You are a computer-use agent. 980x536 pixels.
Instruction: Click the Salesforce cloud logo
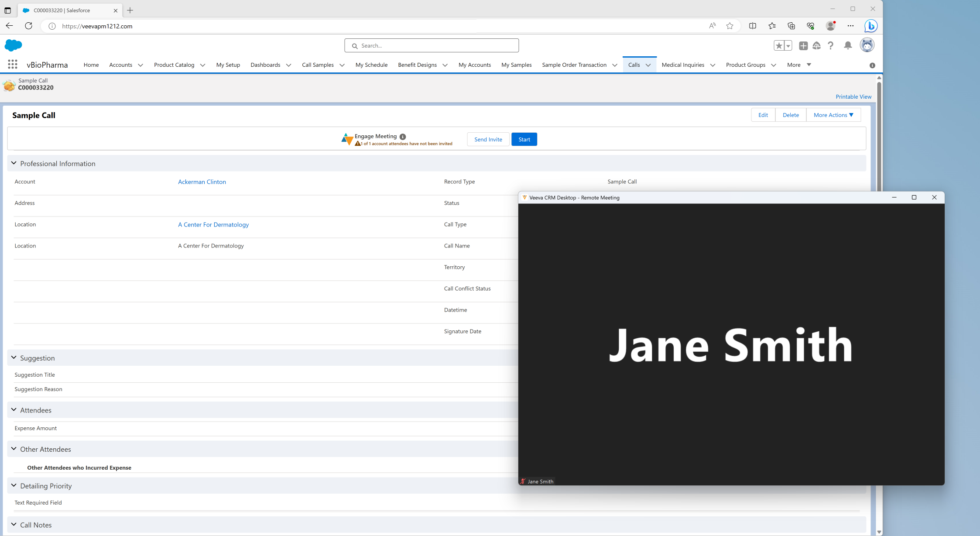13,45
